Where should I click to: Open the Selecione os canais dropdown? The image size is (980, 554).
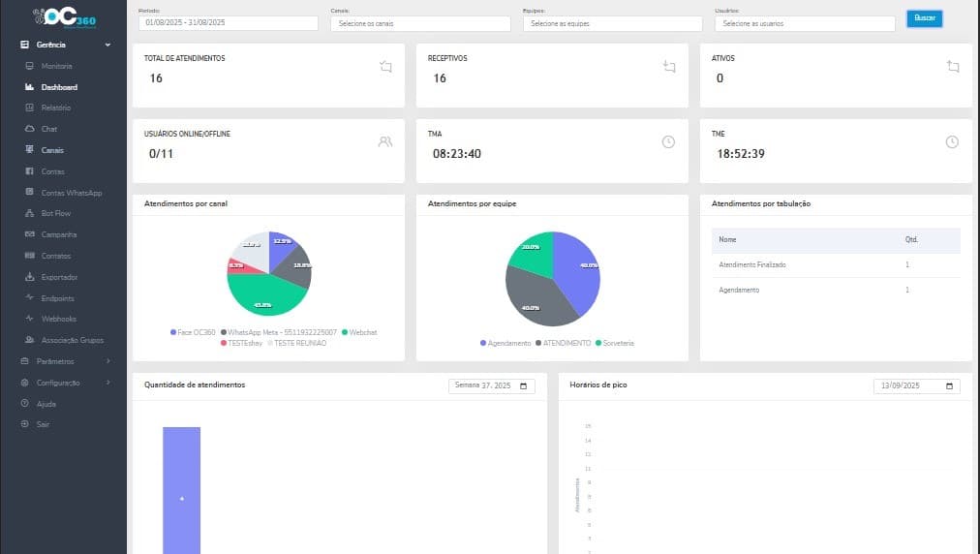coord(420,24)
